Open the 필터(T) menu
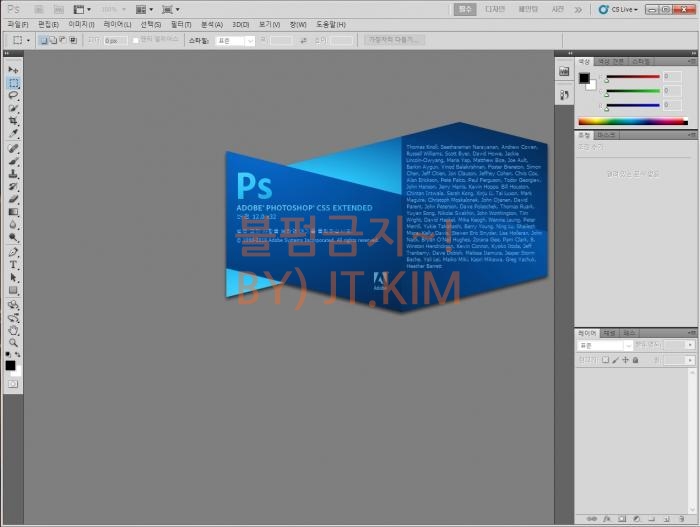 [x=181, y=24]
